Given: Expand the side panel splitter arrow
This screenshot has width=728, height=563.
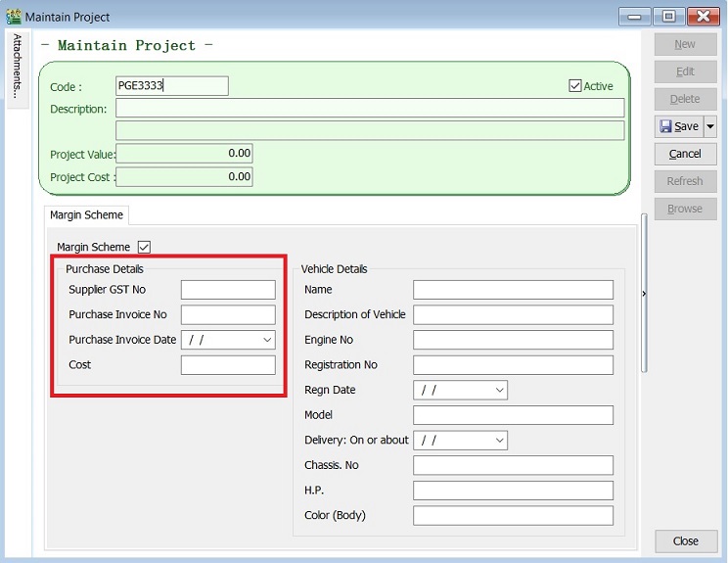Looking at the screenshot, I should 644,293.
